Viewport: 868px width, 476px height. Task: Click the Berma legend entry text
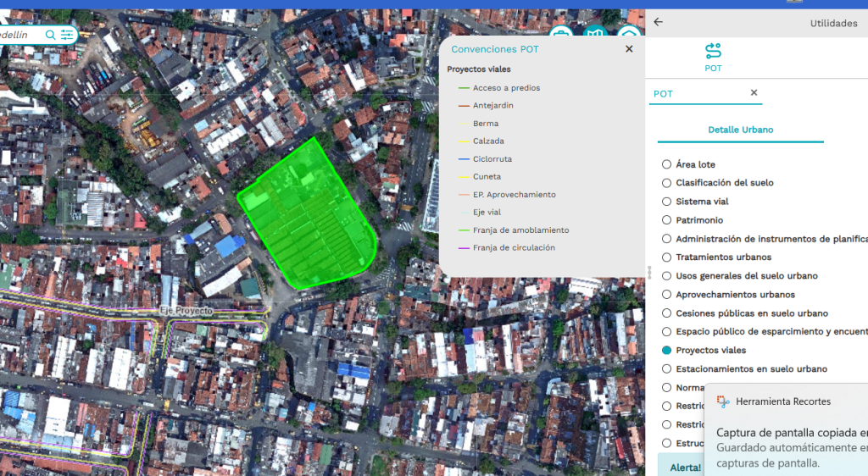486,124
